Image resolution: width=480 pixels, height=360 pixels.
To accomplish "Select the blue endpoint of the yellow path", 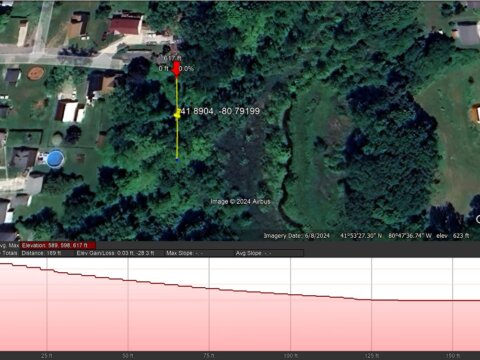I will 177,161.
